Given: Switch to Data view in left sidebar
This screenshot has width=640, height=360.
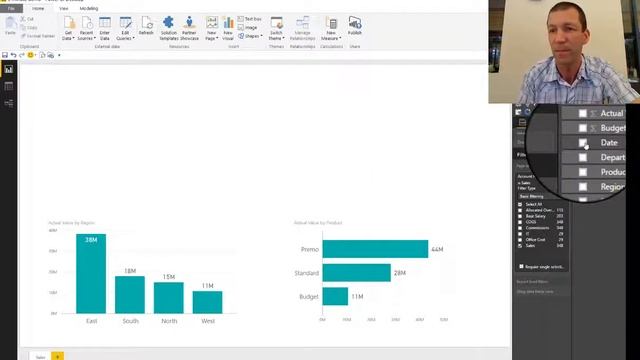Looking at the screenshot, I should 9,86.
